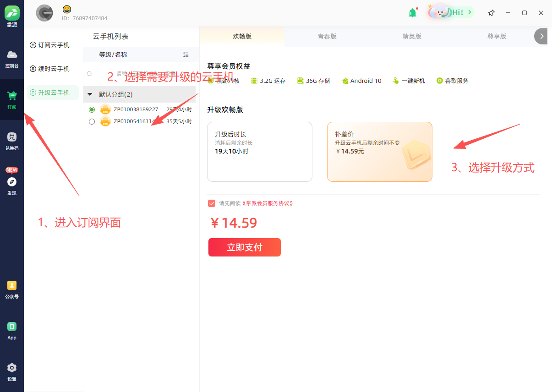Click the ￥14.59 total price
This screenshot has width=552, height=392.
pyautogui.click(x=234, y=223)
